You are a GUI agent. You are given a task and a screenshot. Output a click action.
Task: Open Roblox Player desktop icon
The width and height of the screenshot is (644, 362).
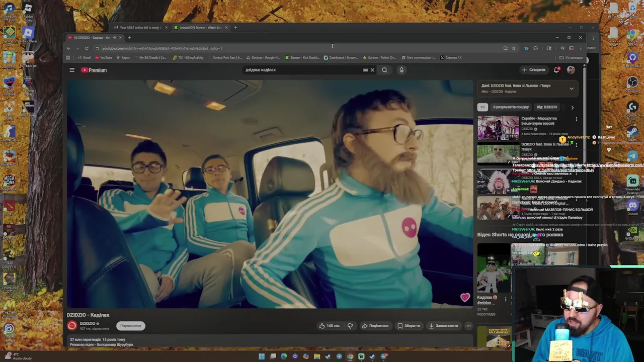28,35
